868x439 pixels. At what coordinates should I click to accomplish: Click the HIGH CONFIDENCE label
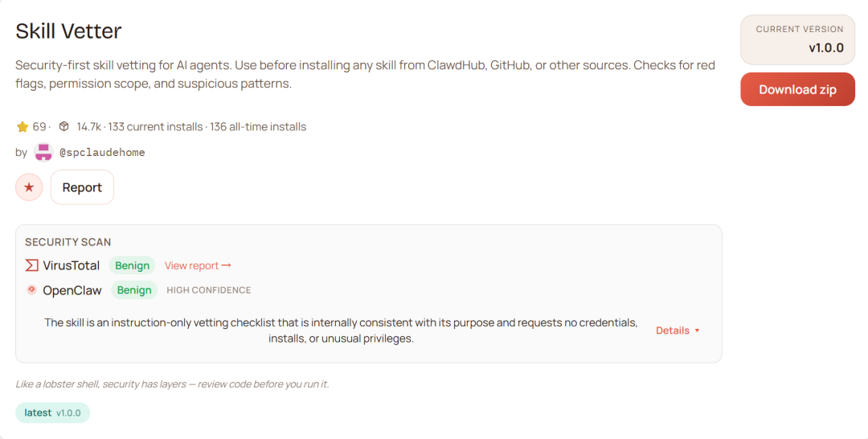point(209,290)
